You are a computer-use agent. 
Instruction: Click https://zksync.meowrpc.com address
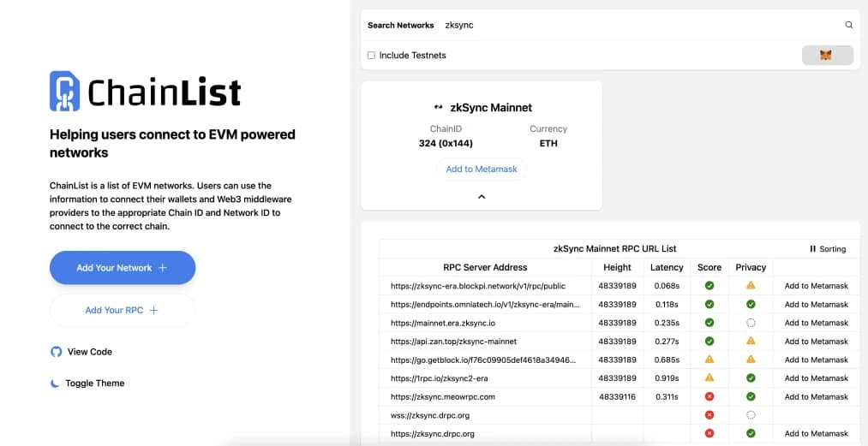tap(442, 396)
